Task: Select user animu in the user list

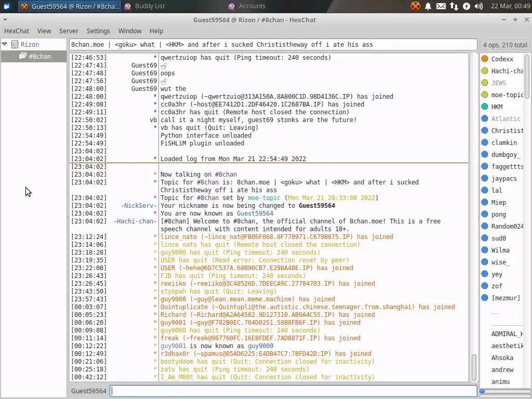Action: [x=500, y=382]
